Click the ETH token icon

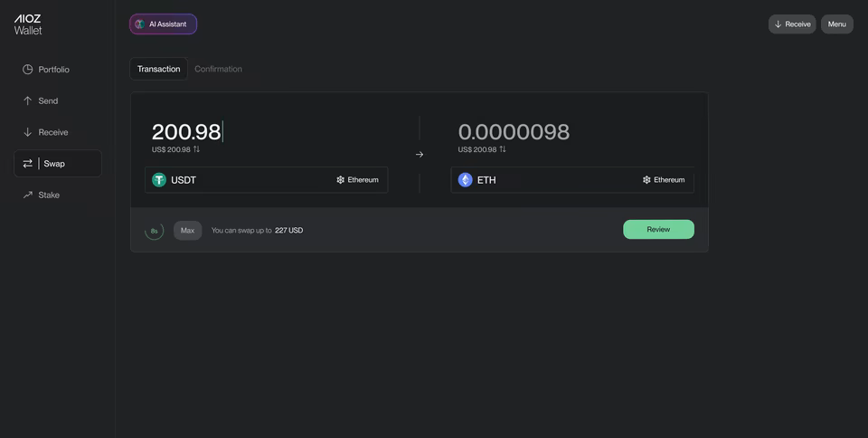click(x=466, y=180)
